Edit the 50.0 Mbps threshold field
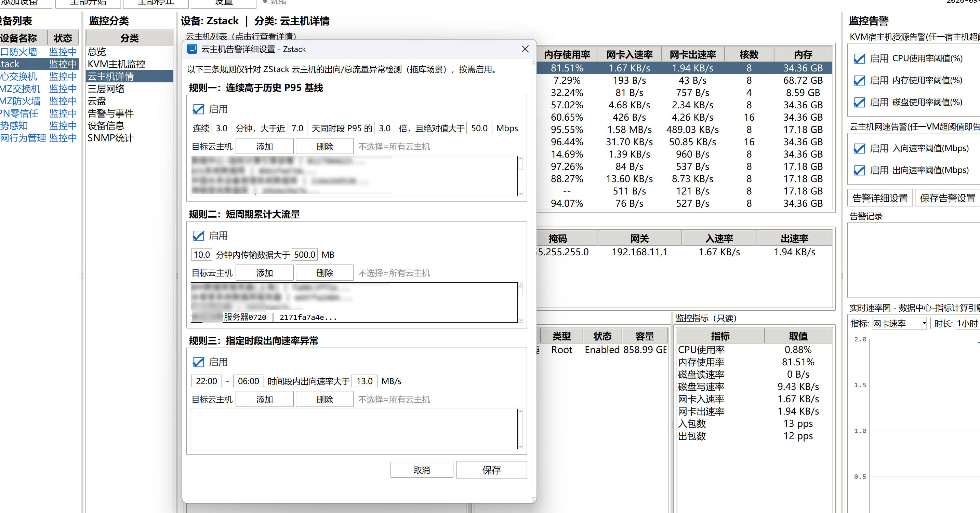This screenshot has height=513, width=980. point(479,128)
